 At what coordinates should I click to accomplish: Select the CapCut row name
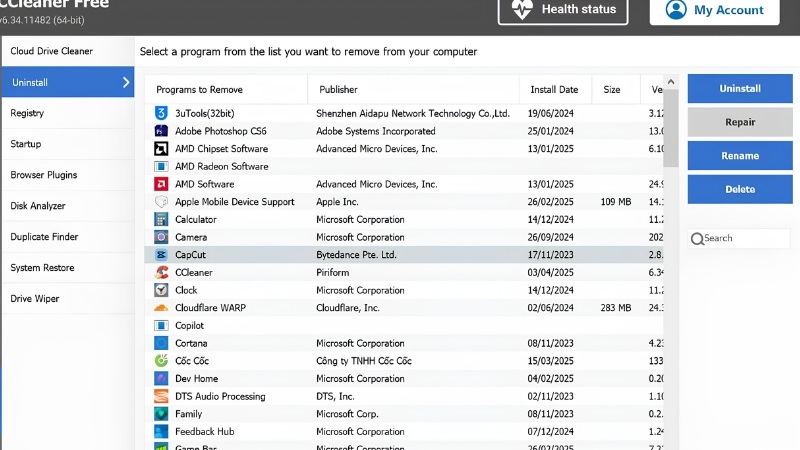190,255
